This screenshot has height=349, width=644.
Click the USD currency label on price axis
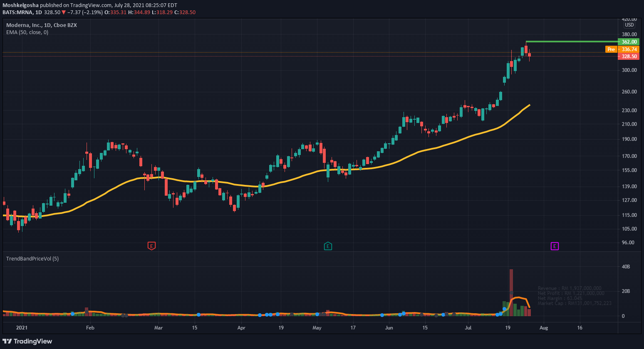629,25
